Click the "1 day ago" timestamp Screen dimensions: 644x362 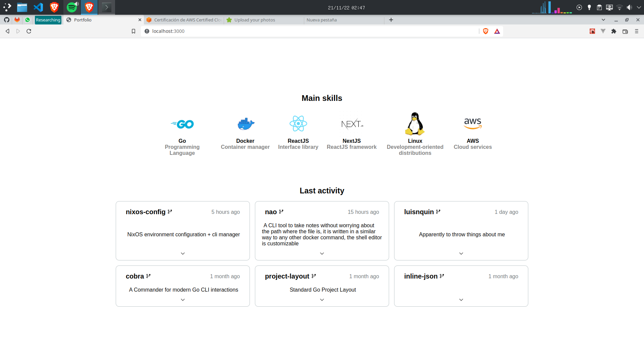506,212
